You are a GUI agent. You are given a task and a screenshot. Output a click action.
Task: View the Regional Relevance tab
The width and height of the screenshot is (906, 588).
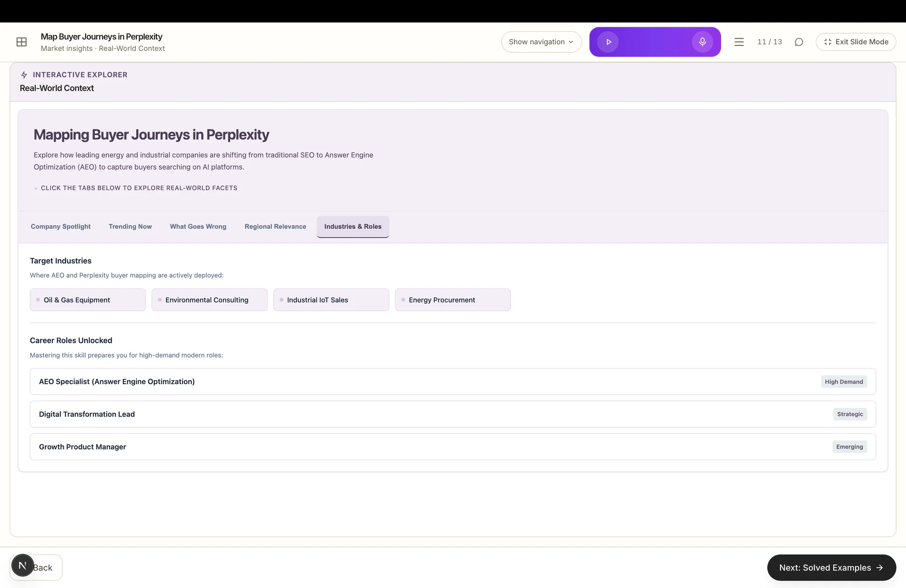click(x=275, y=226)
